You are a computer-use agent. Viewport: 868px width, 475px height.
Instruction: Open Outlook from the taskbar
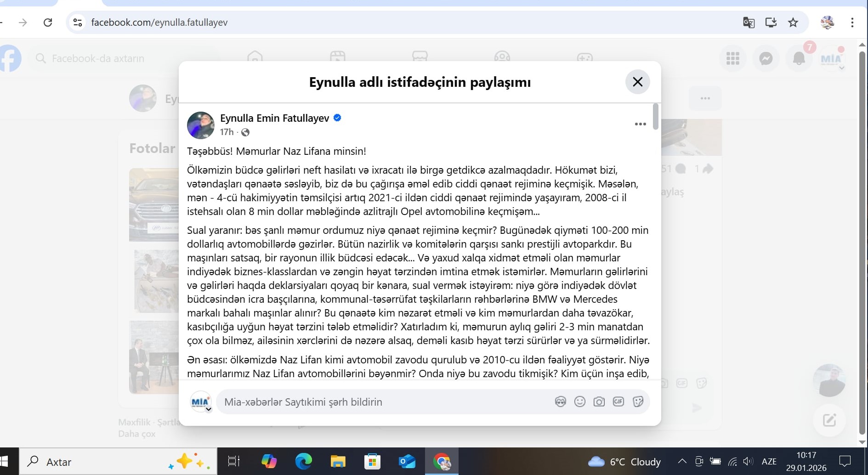tap(407, 461)
